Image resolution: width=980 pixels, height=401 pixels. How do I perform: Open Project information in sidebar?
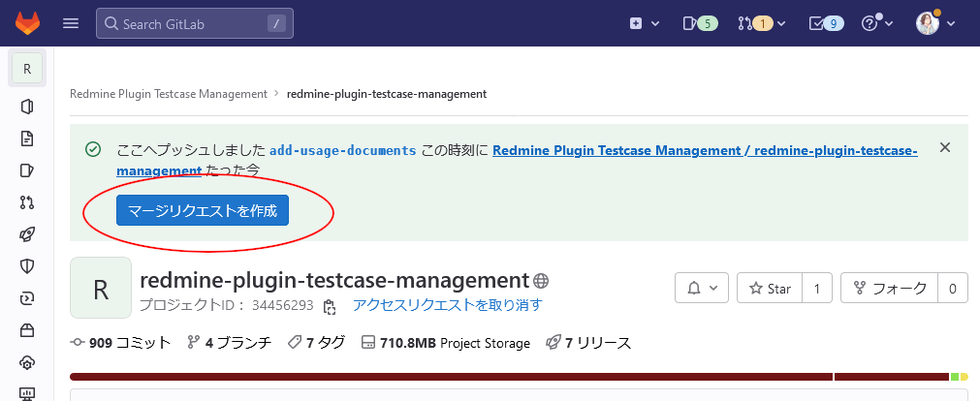(27, 107)
